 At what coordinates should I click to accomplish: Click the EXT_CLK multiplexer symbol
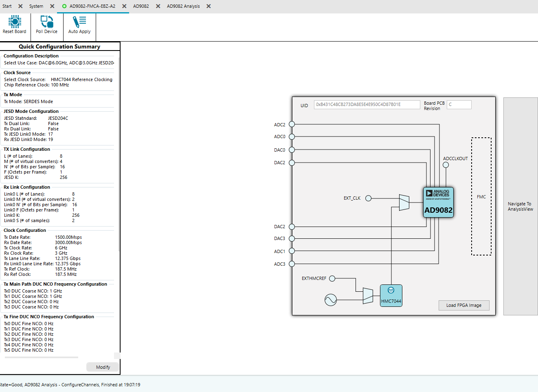pyautogui.click(x=404, y=203)
